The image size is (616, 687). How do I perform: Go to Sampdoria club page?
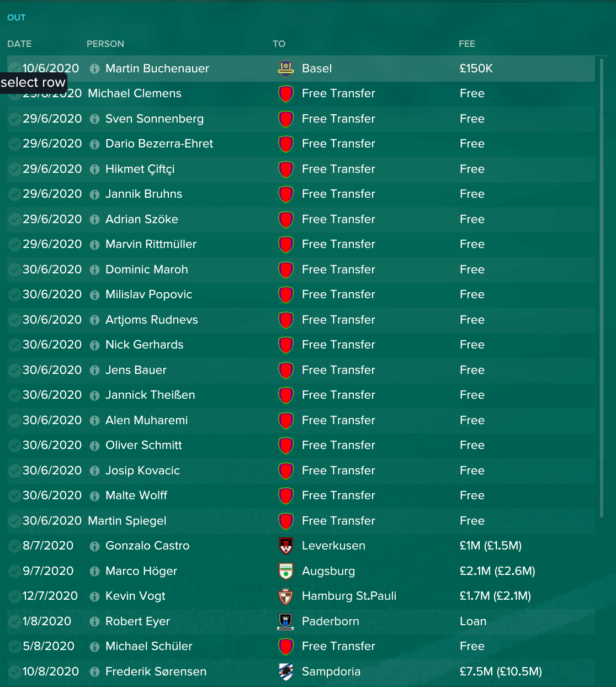click(331, 672)
